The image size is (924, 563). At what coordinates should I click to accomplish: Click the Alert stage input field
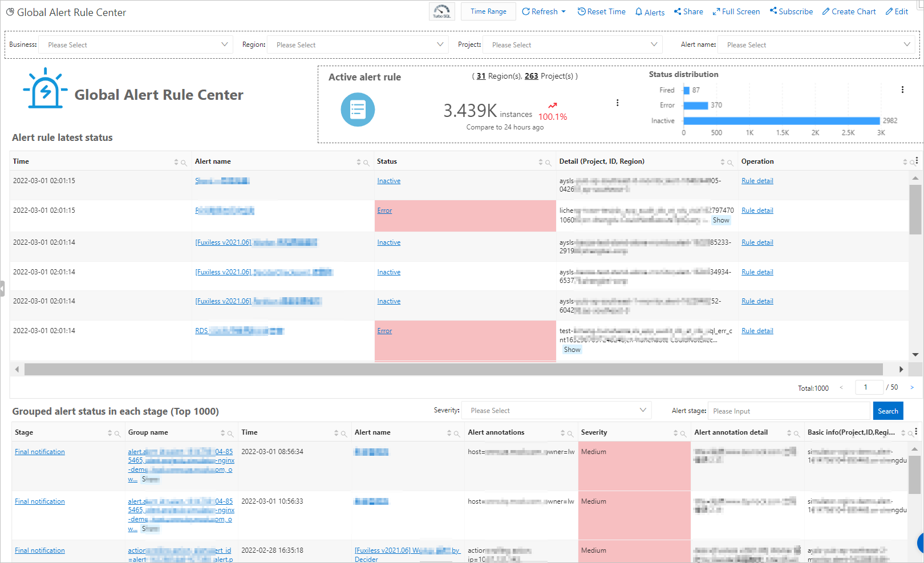(x=789, y=411)
